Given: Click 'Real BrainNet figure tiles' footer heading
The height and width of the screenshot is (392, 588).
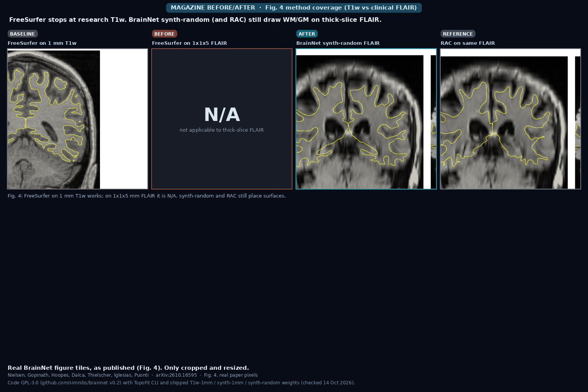Looking at the screenshot, I should tap(128, 368).
